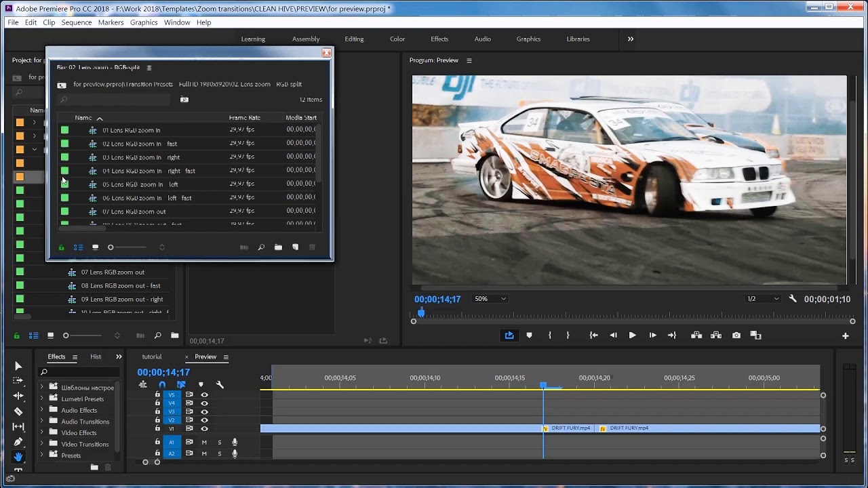Select the Razor tool
The width and height of the screenshot is (868, 488).
click(18, 411)
